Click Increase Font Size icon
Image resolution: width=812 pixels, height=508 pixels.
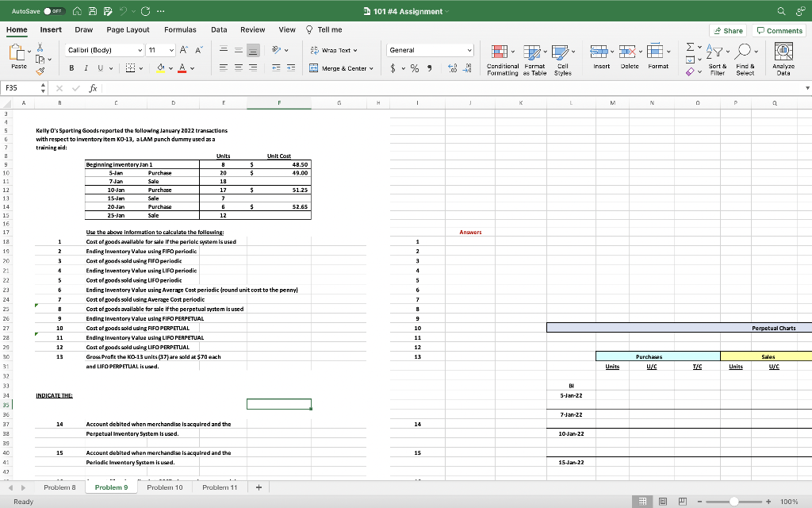(184, 50)
